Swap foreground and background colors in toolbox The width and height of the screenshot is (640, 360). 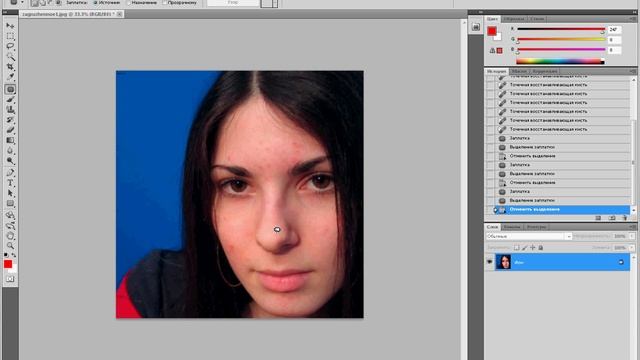(14, 255)
